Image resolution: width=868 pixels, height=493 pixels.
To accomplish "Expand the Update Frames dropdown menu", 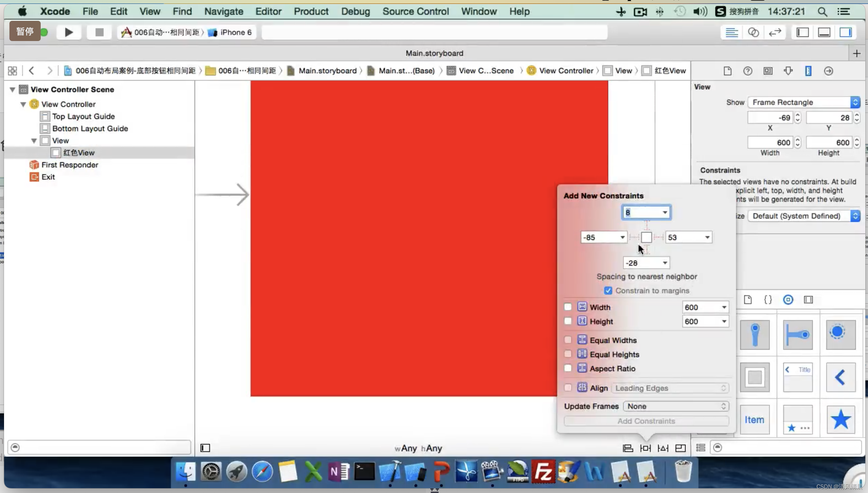I will point(676,406).
